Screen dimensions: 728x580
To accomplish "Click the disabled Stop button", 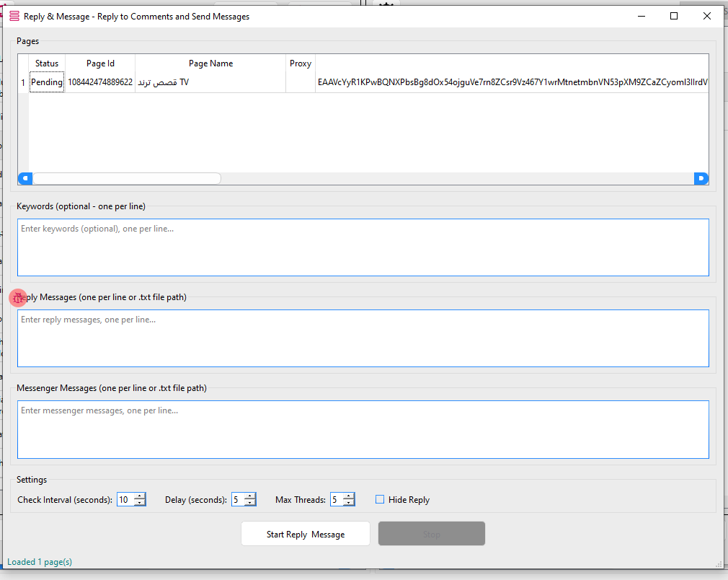I will coord(431,534).
